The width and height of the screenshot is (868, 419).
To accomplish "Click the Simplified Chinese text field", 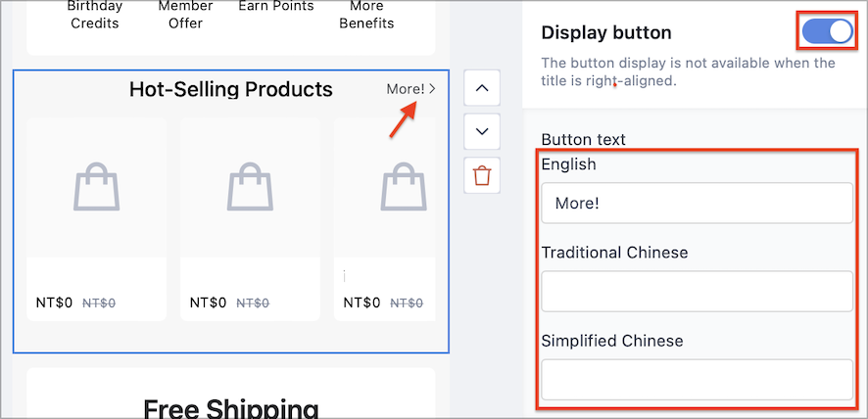I will [x=697, y=380].
